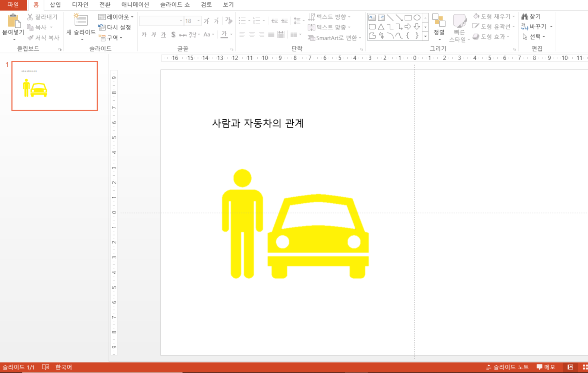Open the 구역 section dropdown
This screenshot has height=373, width=588.
pos(111,38)
